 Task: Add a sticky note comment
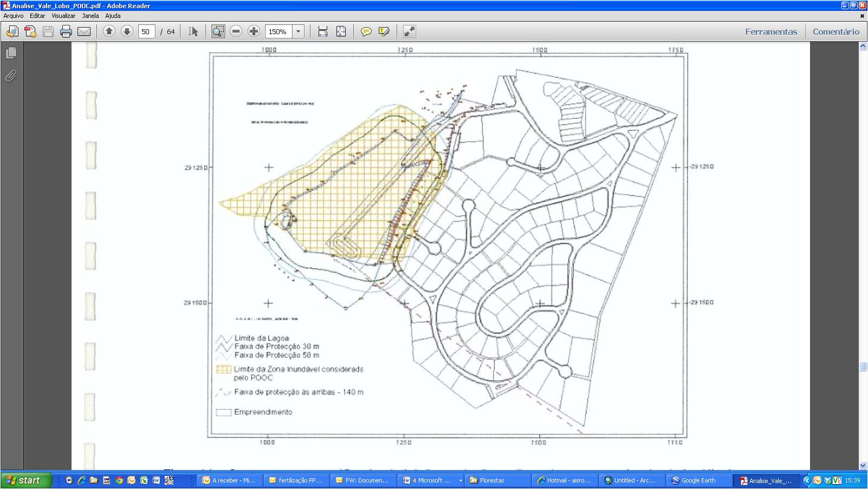tap(366, 31)
